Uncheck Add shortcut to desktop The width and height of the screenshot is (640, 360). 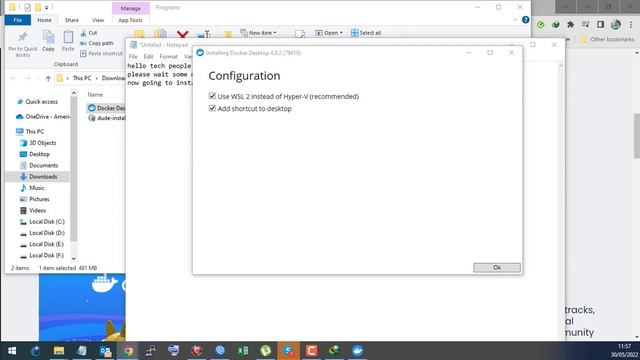[x=212, y=108]
